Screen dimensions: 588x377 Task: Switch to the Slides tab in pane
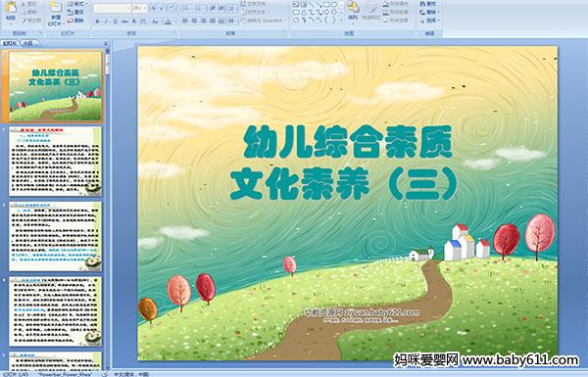10,43
